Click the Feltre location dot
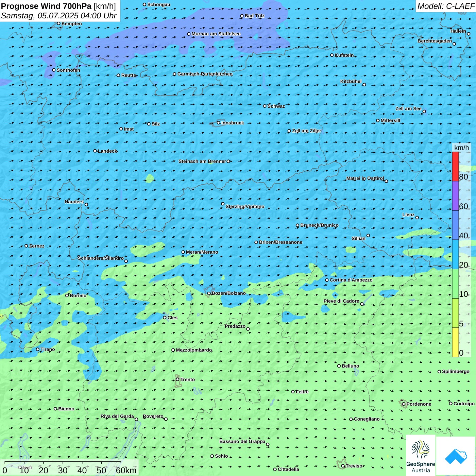476x476 pixels. click(293, 392)
